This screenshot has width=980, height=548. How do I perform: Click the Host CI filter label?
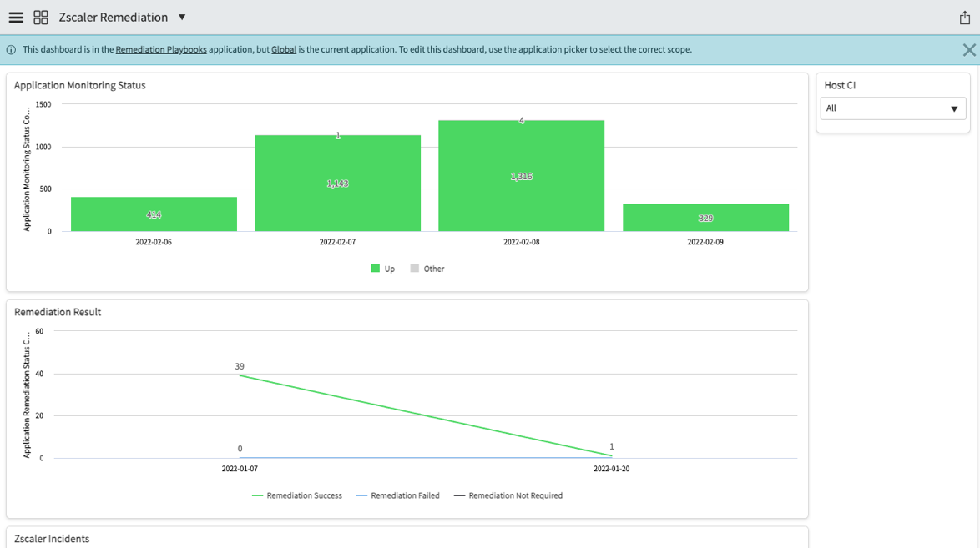click(x=840, y=85)
